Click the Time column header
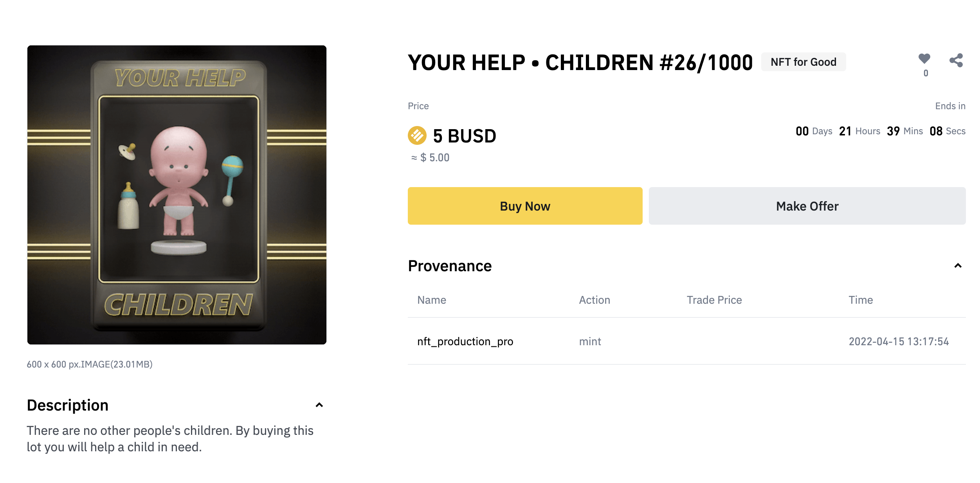Screen dimensions: 980x483 click(861, 300)
